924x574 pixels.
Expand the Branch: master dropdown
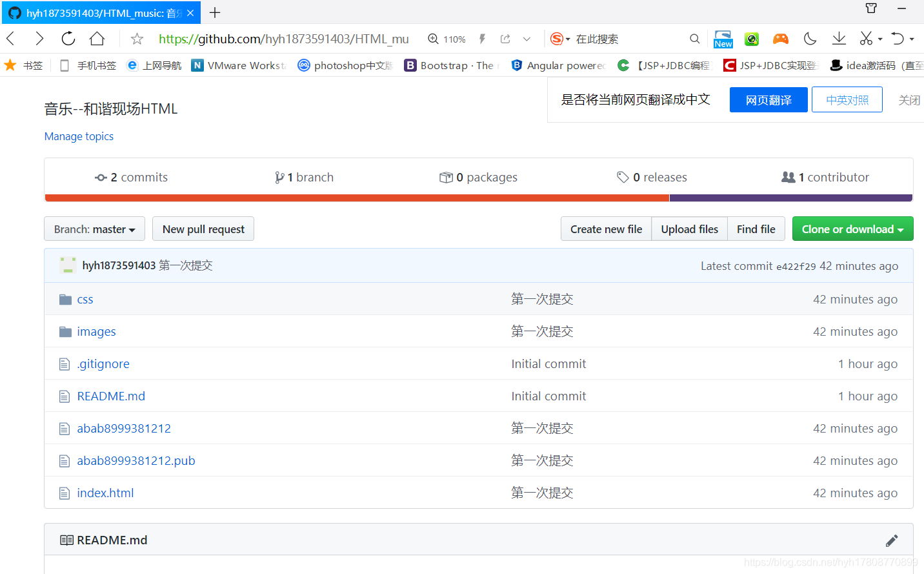click(94, 229)
